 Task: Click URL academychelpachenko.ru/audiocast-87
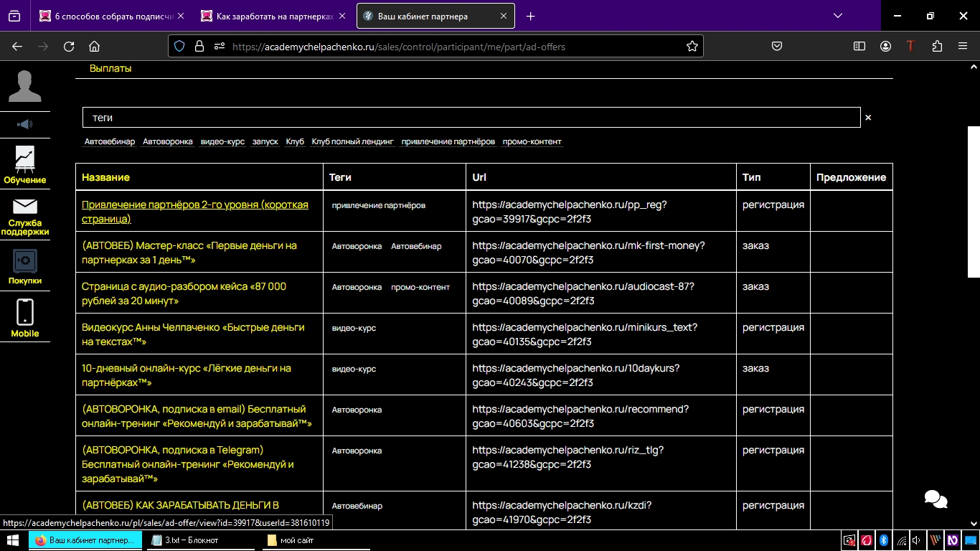(583, 293)
